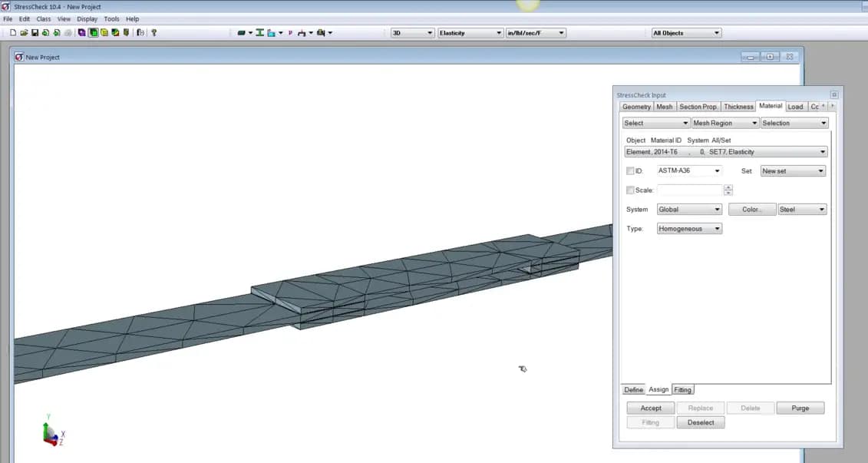Click the Open folder icon in the toolbar

(25, 32)
